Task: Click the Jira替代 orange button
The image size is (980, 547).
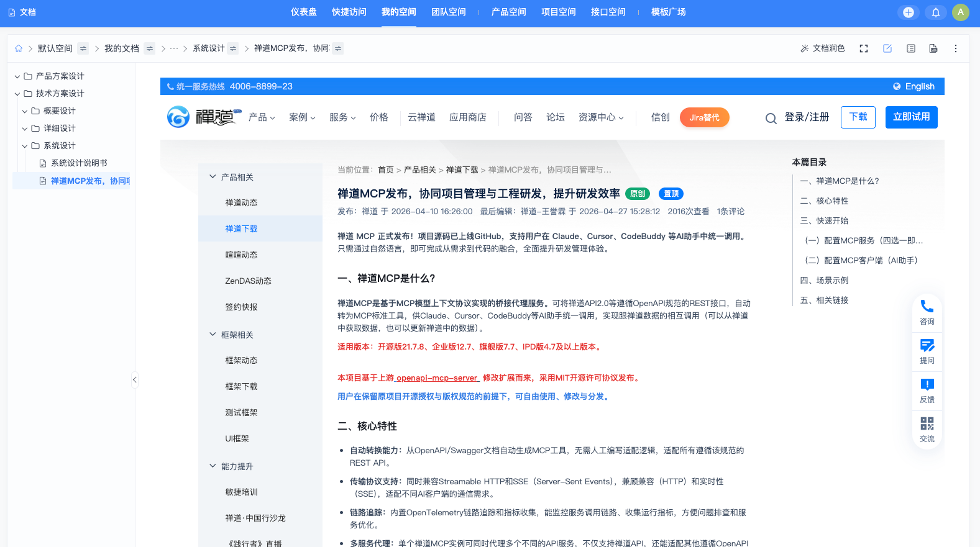Action: tap(705, 117)
